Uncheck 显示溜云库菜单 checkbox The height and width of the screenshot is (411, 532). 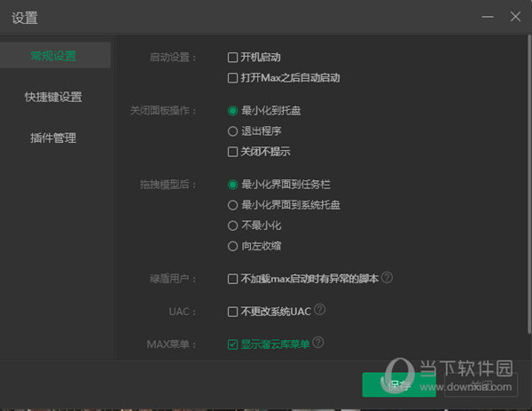pyautogui.click(x=232, y=344)
